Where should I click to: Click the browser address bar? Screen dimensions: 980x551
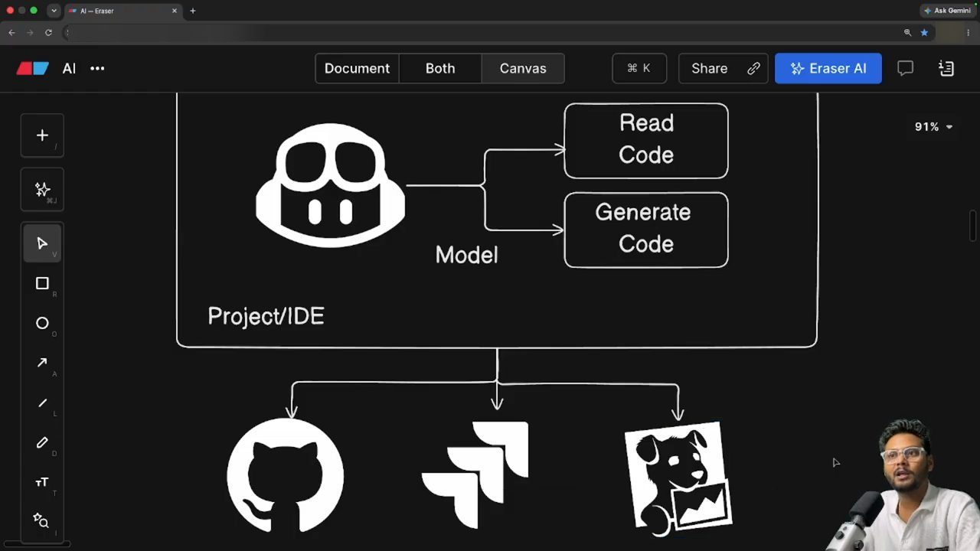482,32
